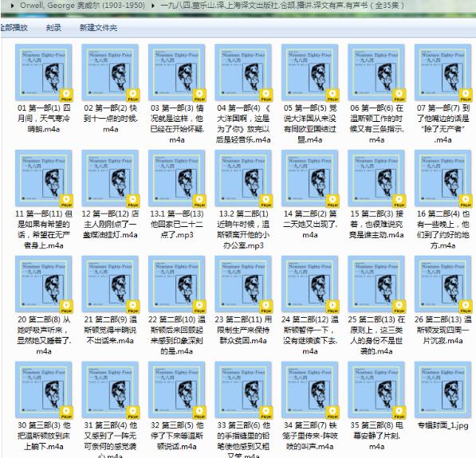Click filename text '35 第三部(8) 电幕安静了片刻.m4a'
This screenshot has width=476, height=458.
tap(376, 436)
